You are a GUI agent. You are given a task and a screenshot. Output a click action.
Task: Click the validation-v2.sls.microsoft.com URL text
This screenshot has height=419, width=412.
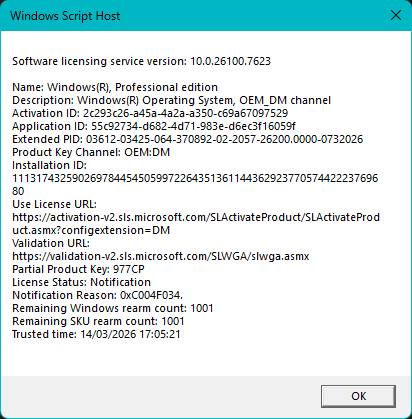click(x=161, y=256)
